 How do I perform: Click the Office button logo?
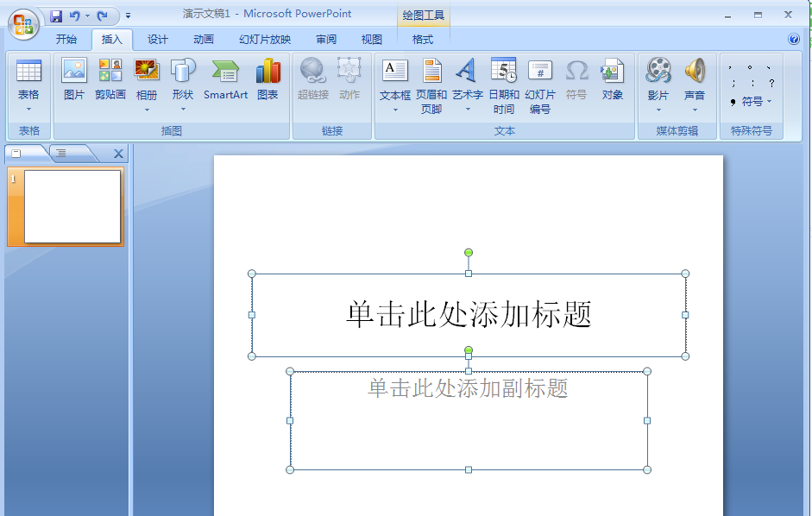[x=23, y=24]
